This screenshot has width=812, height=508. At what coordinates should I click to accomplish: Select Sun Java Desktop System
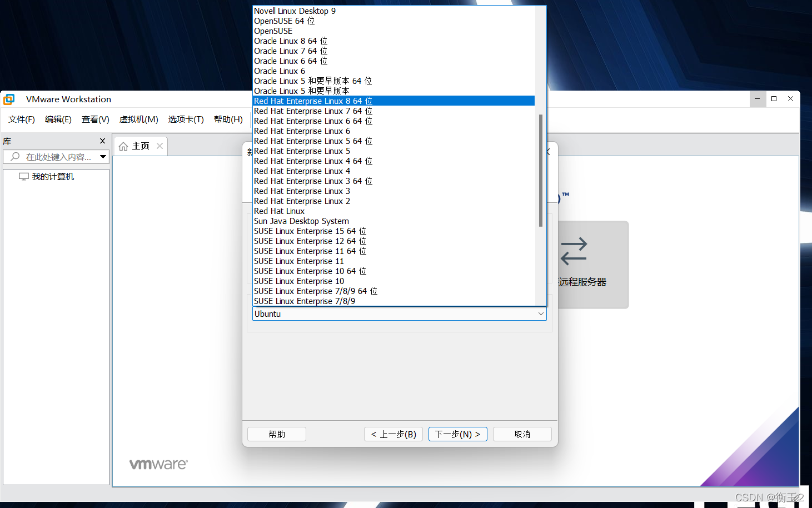coord(393,221)
